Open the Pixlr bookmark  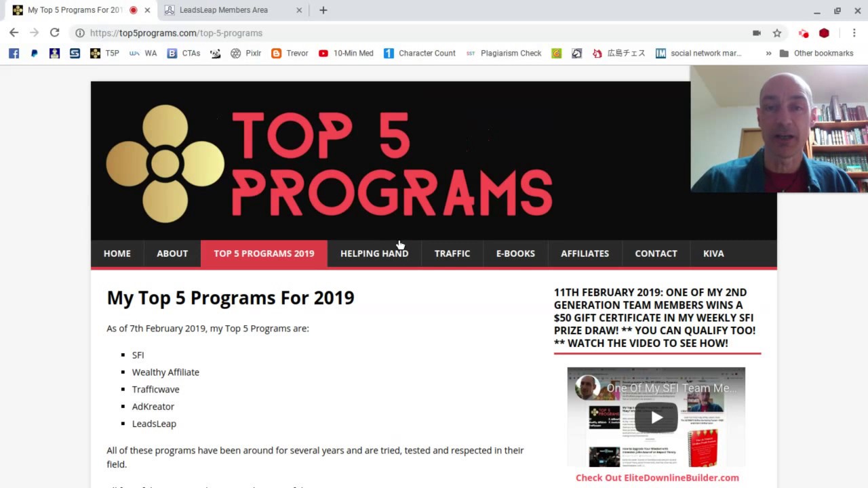tap(245, 53)
